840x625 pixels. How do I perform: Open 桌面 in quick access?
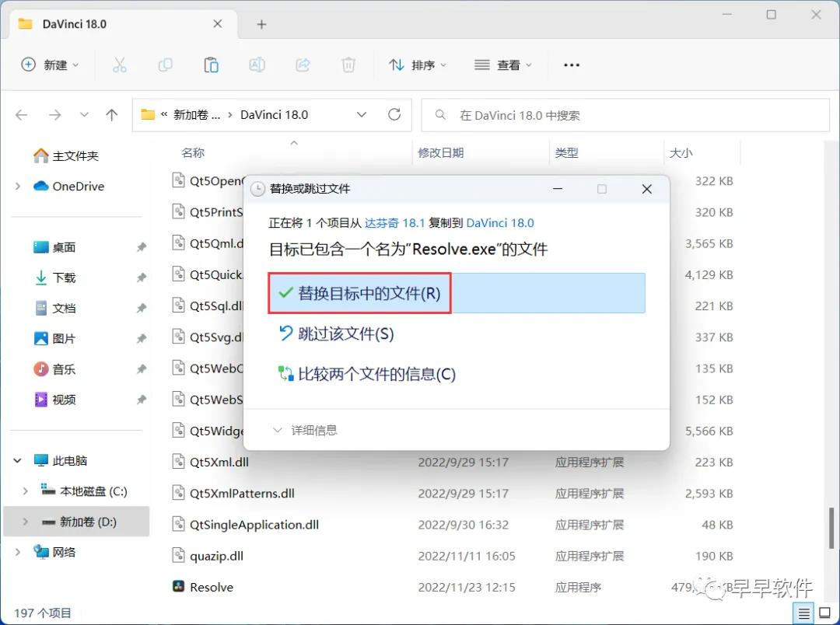coord(54,247)
